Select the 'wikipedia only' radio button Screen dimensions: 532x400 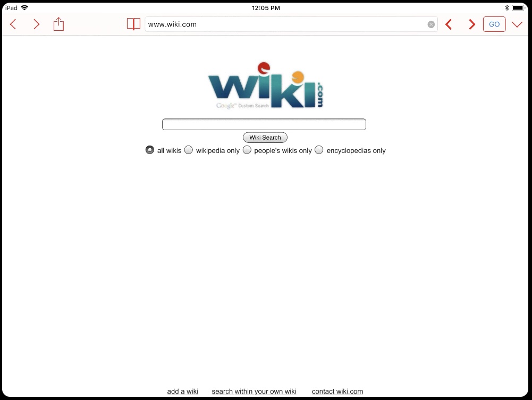click(x=188, y=150)
